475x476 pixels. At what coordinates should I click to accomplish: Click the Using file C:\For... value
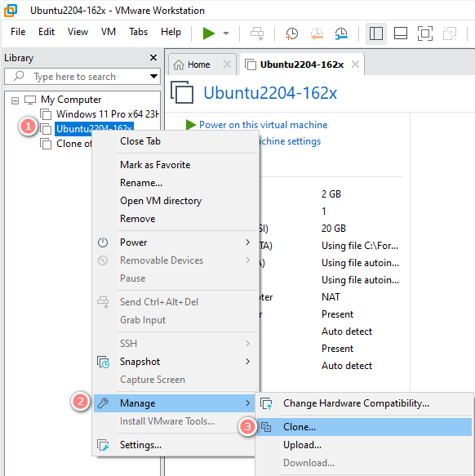click(360, 246)
